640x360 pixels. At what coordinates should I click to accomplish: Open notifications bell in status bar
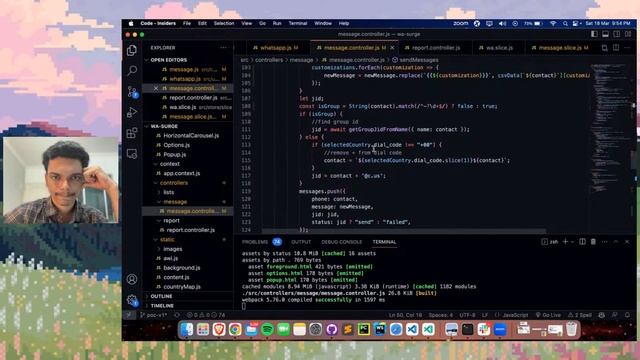coord(627,315)
